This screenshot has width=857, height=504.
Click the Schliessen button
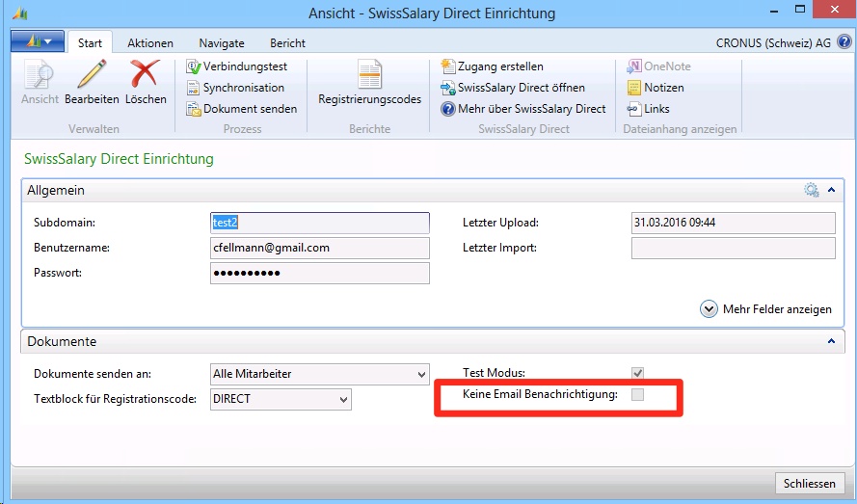(x=810, y=484)
